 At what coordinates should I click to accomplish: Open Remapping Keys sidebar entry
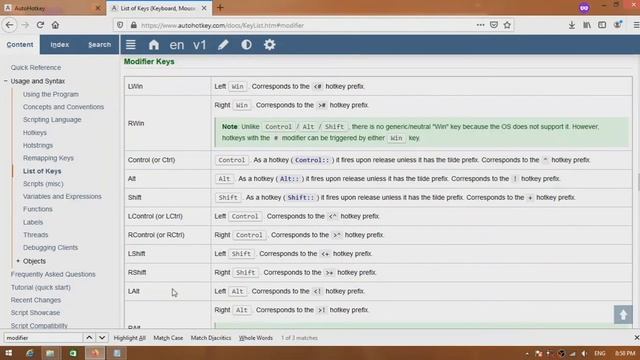[x=48, y=158]
